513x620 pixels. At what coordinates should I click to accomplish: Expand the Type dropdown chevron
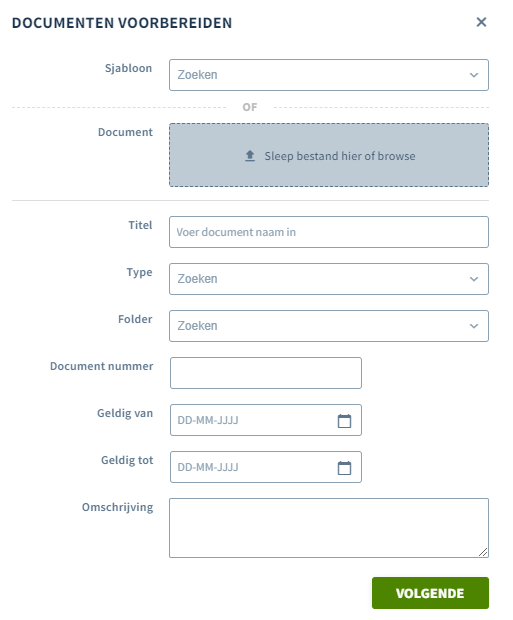pos(473,279)
